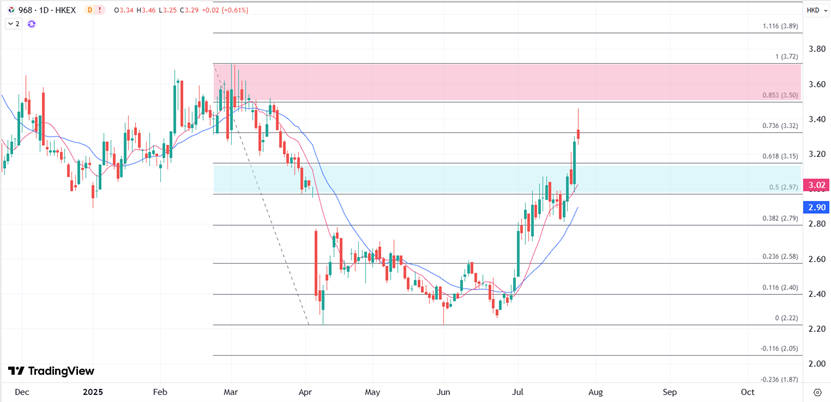
Task: Select the 0.5 (2.97) Fibonacci level label
Action: (x=783, y=187)
